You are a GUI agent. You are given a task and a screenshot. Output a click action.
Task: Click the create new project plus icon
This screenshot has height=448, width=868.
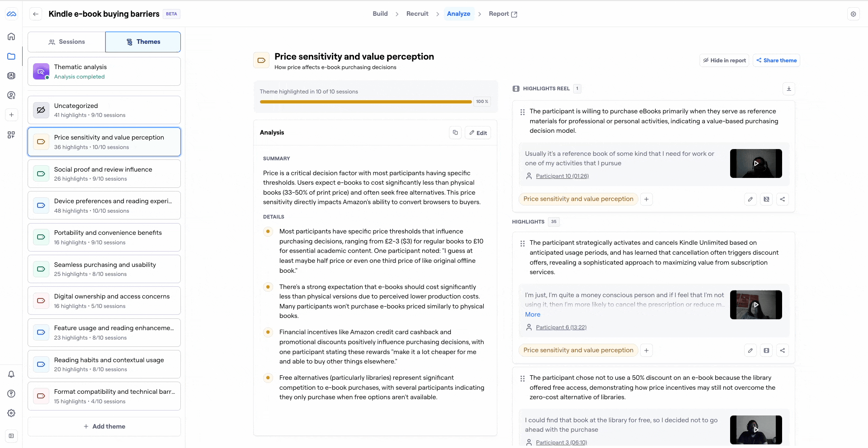click(x=11, y=115)
